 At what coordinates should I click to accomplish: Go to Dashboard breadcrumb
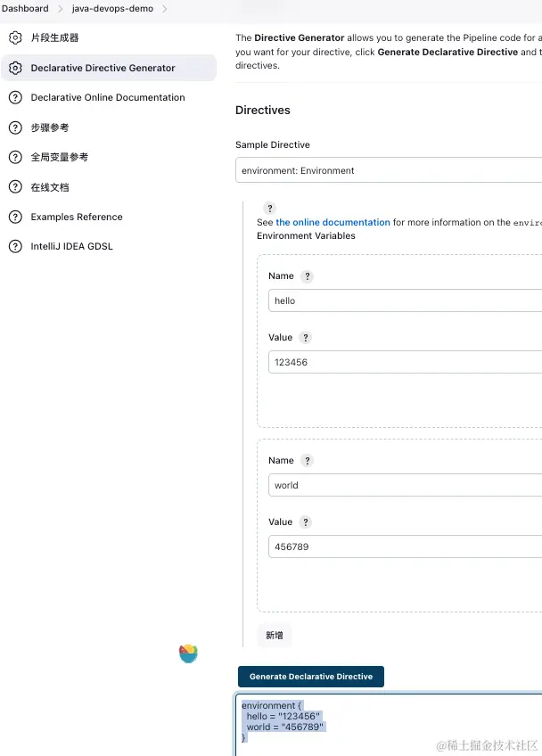[x=25, y=9]
